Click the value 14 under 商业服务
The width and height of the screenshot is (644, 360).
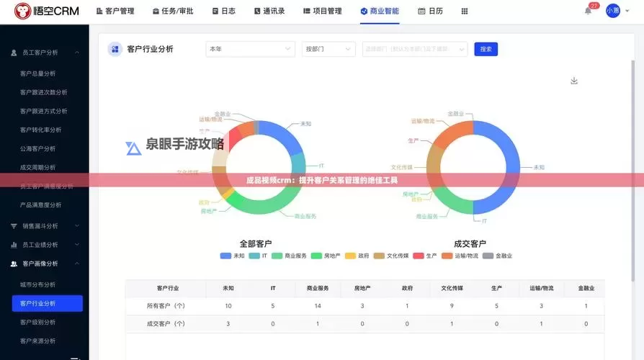click(x=318, y=306)
